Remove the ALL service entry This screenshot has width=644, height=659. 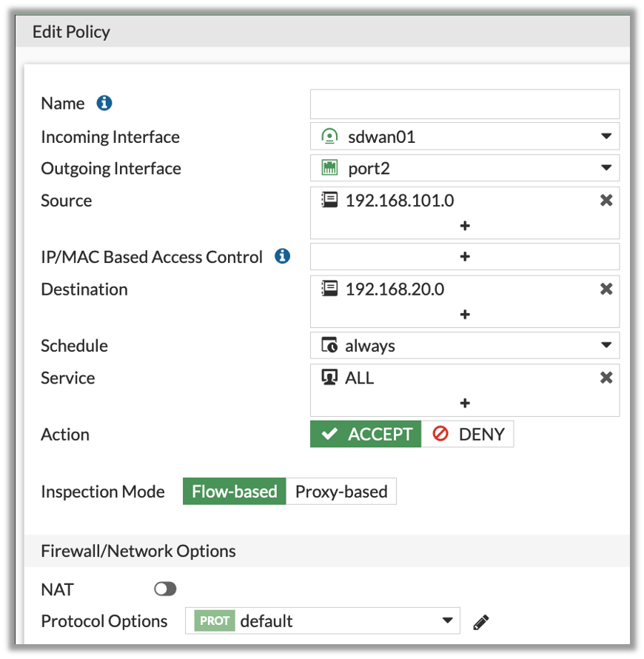606,378
